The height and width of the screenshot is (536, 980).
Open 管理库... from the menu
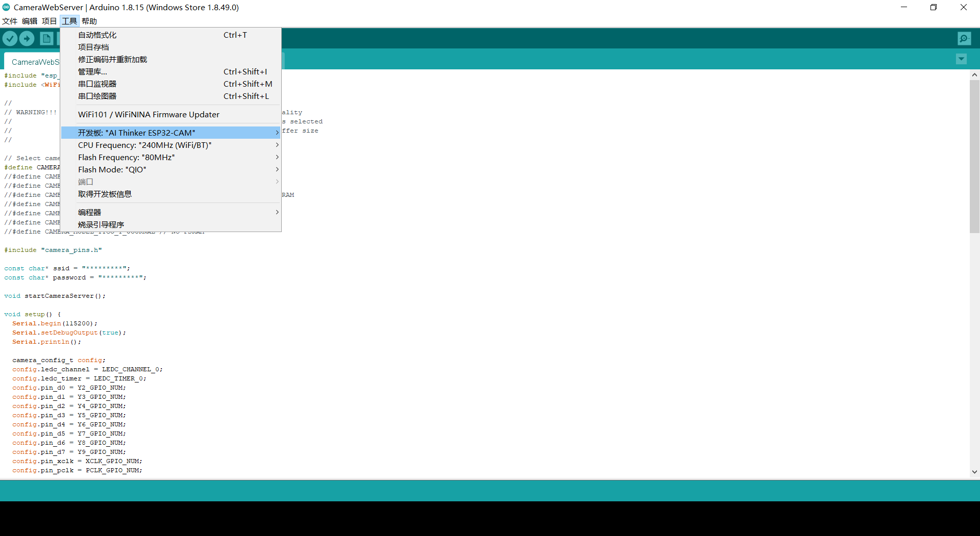[171, 72]
